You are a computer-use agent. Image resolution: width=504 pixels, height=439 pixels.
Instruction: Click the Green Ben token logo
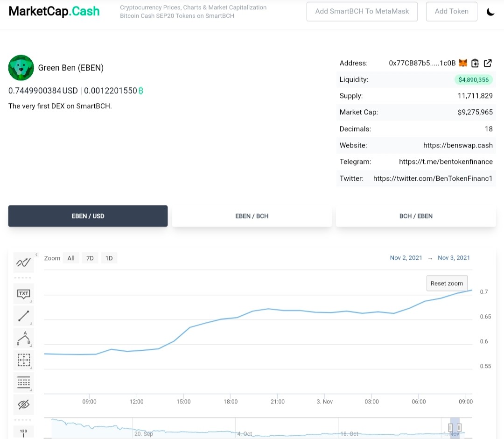[21, 68]
